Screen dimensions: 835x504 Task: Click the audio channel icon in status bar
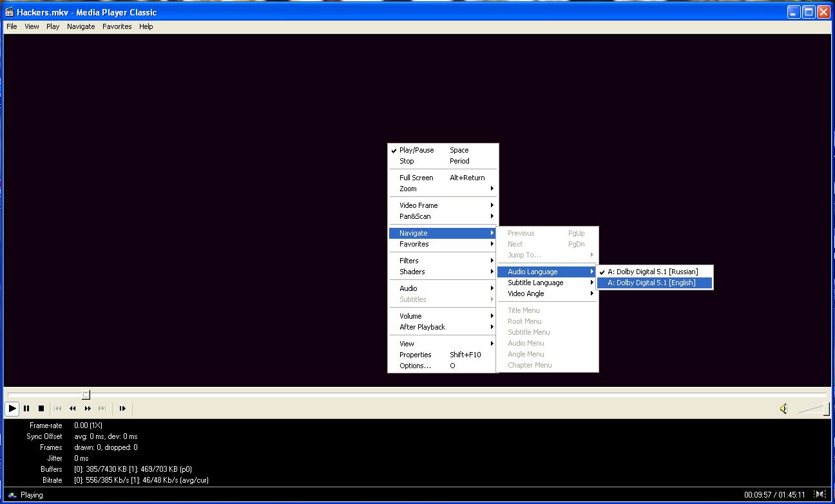820,494
